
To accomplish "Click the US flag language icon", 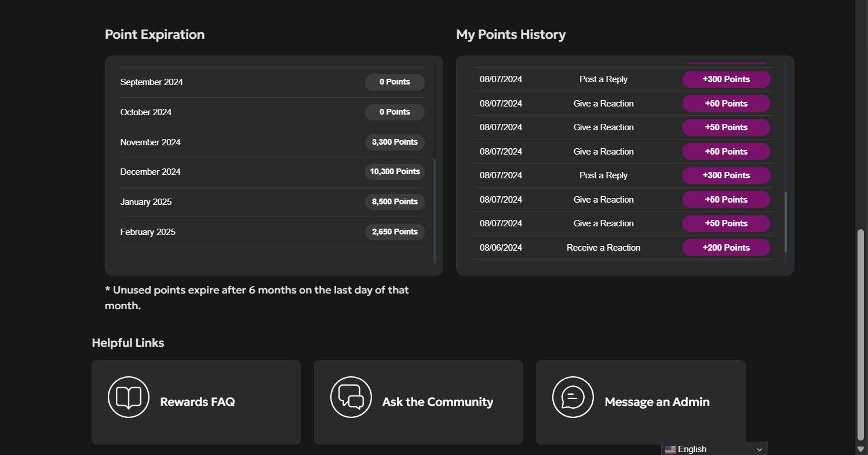I will 670,449.
